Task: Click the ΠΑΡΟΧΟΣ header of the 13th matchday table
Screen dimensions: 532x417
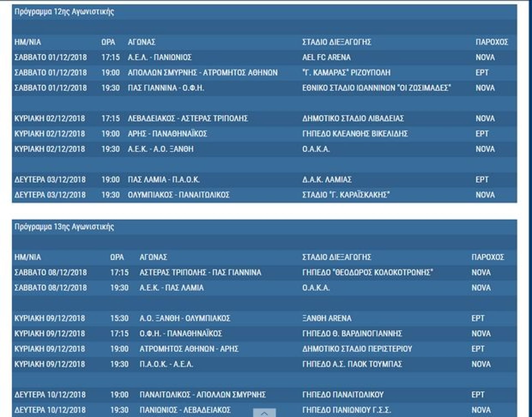Action: 488,257
